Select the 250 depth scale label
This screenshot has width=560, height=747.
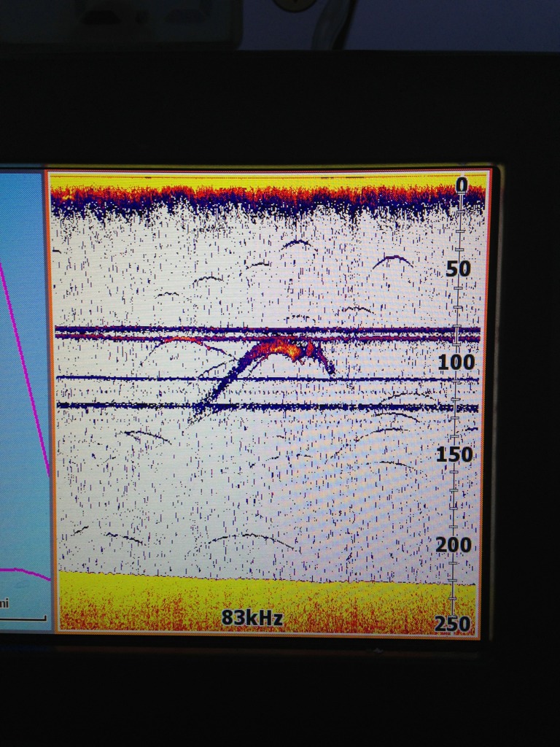click(x=454, y=624)
